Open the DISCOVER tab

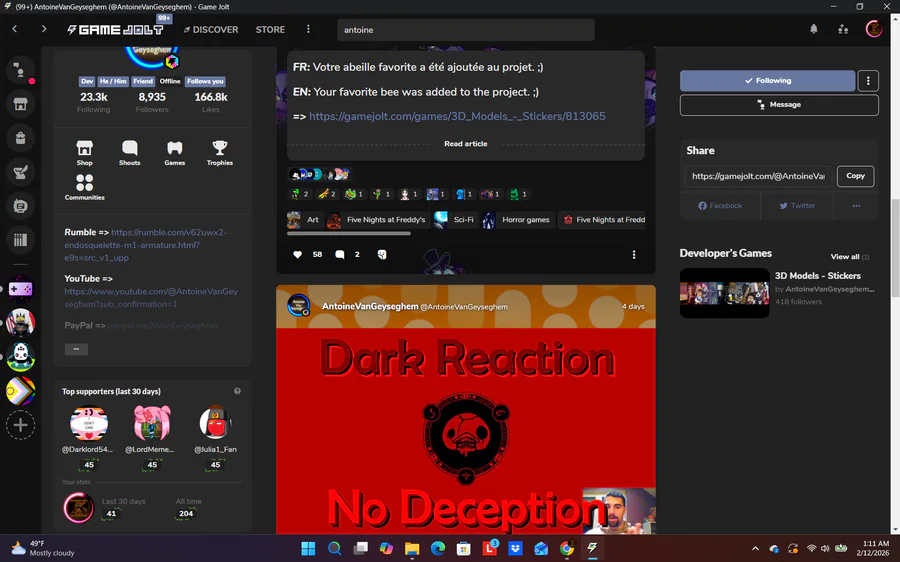(211, 29)
